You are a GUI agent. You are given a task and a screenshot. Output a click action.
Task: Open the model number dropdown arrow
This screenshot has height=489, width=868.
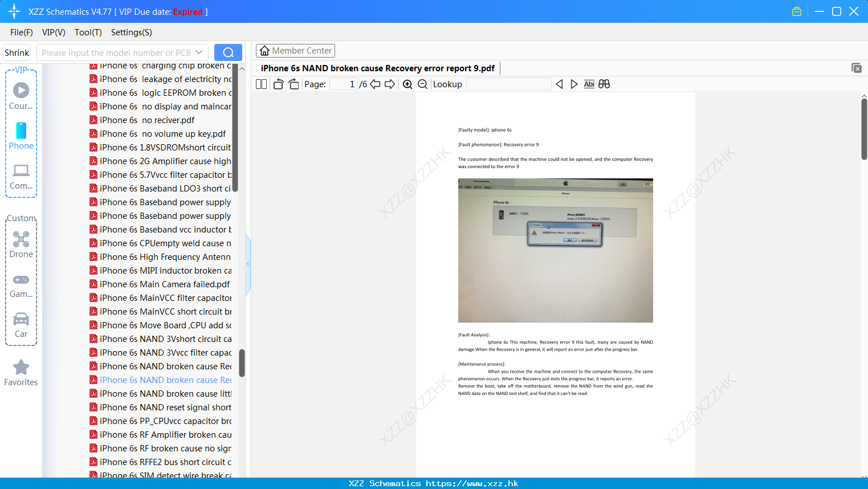[x=199, y=52]
